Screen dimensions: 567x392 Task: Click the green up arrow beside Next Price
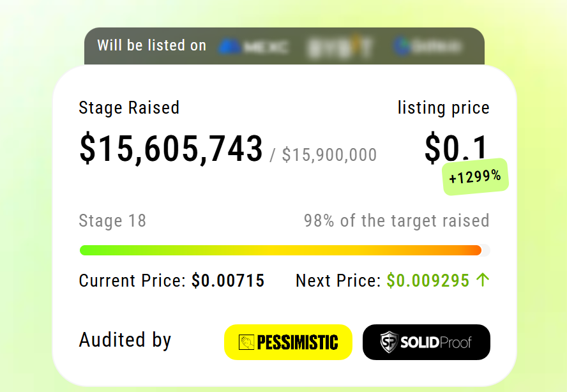[483, 280]
